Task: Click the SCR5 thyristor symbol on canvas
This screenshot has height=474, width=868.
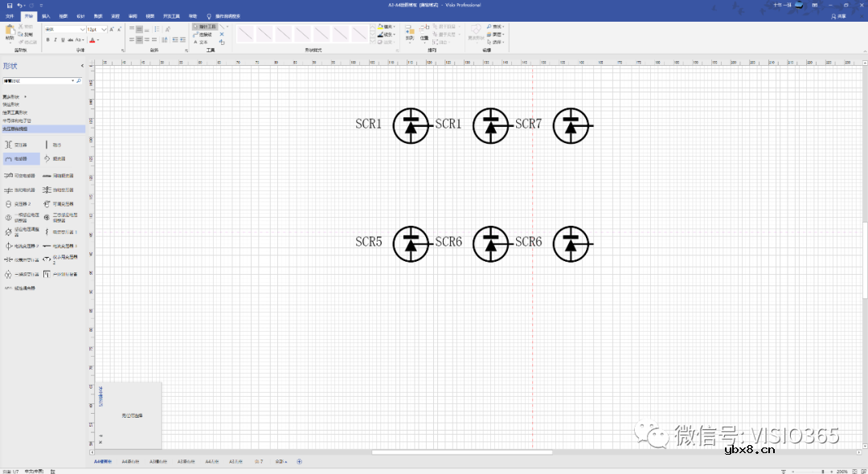Action: coord(411,243)
